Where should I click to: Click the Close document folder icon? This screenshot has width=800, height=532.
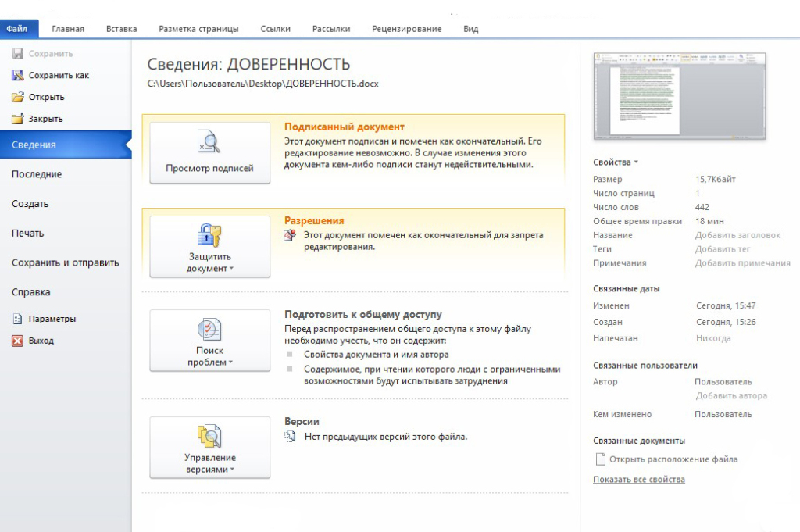pos(17,120)
